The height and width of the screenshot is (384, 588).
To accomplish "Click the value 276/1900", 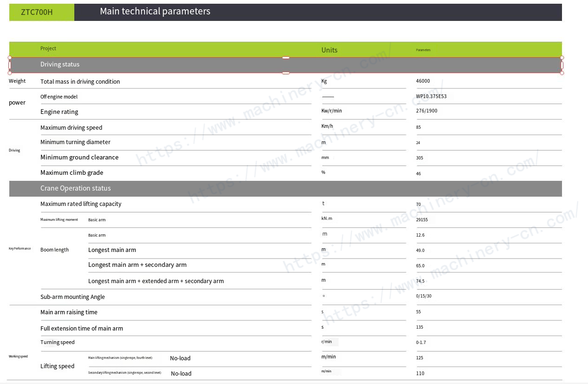I will pyautogui.click(x=427, y=111).
